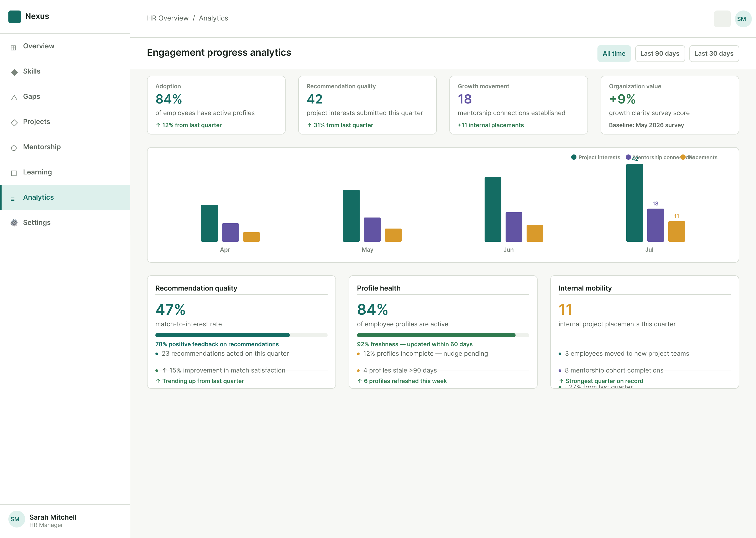This screenshot has height=538, width=756.
Task: Click '3 employees moved to new project teams'
Action: pyautogui.click(x=627, y=354)
